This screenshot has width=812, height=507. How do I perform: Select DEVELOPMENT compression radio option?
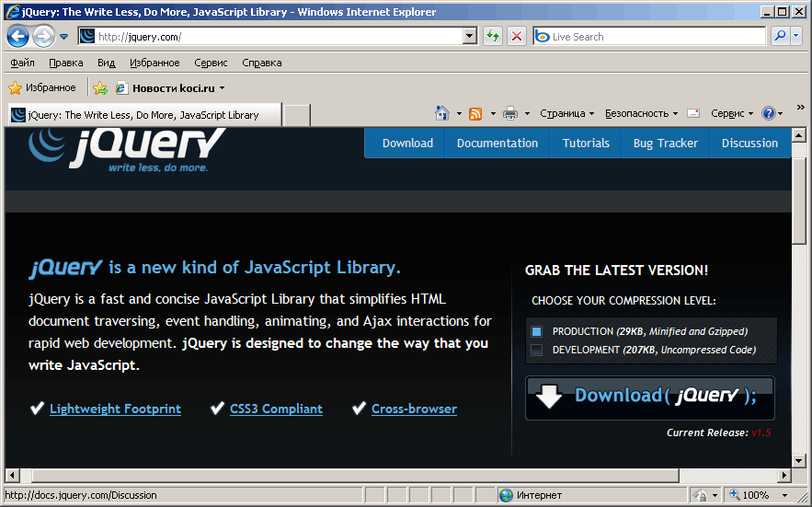point(536,350)
